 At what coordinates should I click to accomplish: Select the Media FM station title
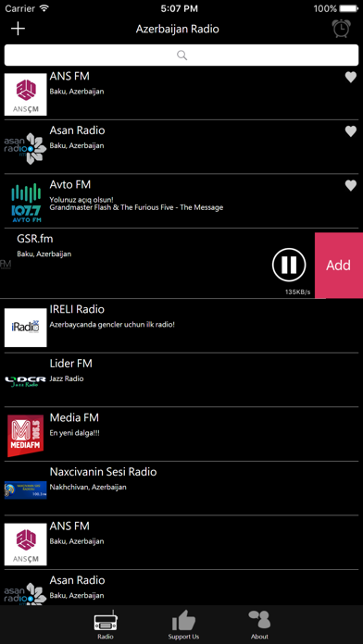[74, 417]
